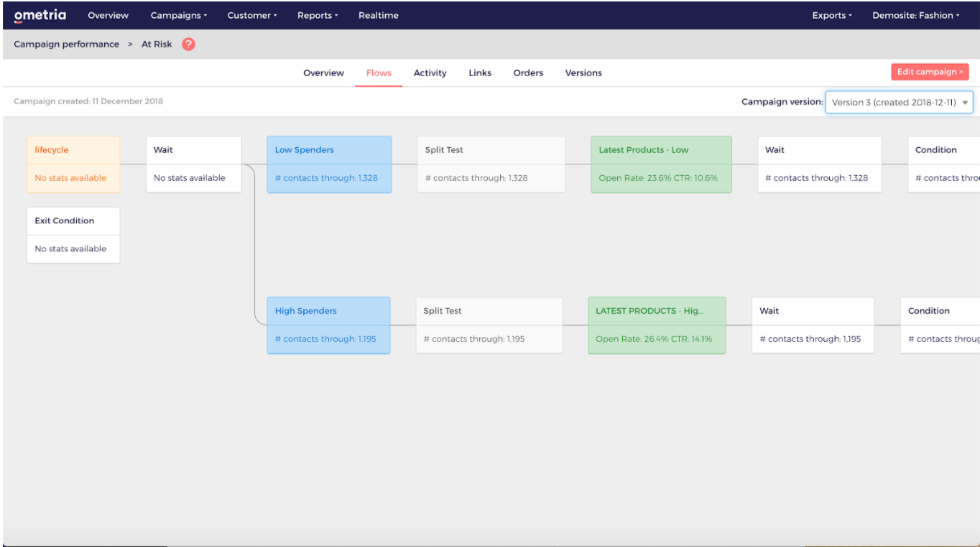
Task: Select Split Test node with 1,195 contacts
Action: pyautogui.click(x=489, y=325)
